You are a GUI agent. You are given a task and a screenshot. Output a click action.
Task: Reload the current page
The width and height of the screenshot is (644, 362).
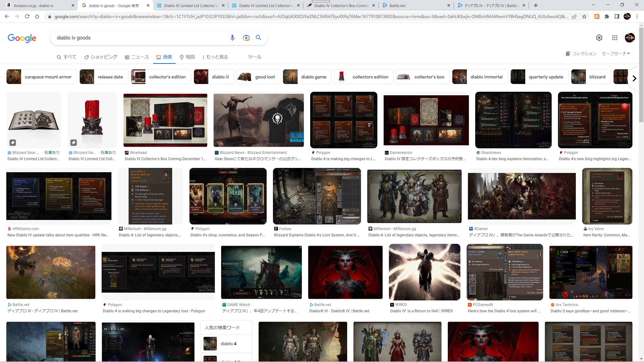coord(27,16)
